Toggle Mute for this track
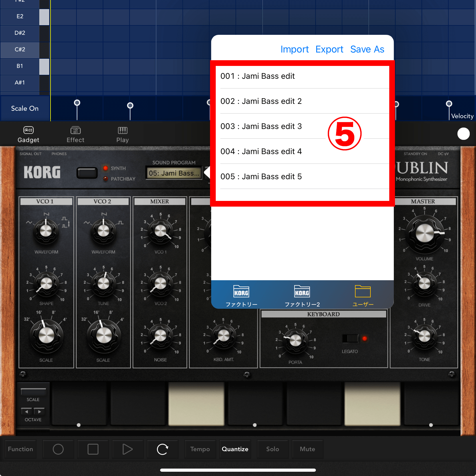The width and height of the screenshot is (476, 476). 308,449
